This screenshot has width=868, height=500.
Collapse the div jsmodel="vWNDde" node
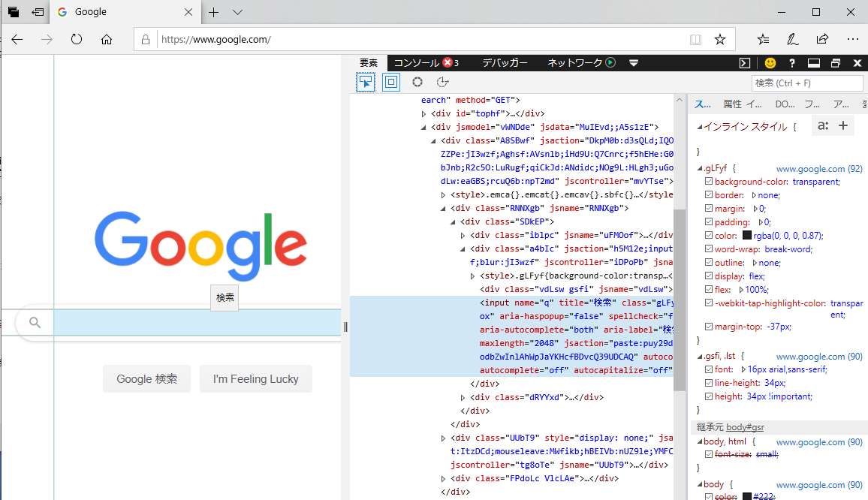pos(423,128)
